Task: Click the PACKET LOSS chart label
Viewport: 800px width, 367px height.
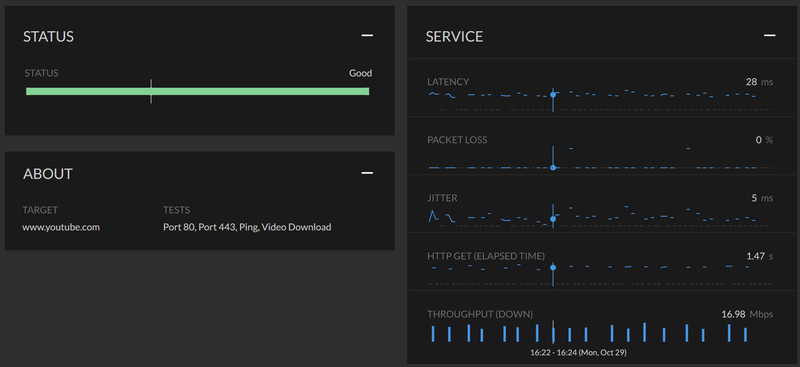Action: pos(457,140)
